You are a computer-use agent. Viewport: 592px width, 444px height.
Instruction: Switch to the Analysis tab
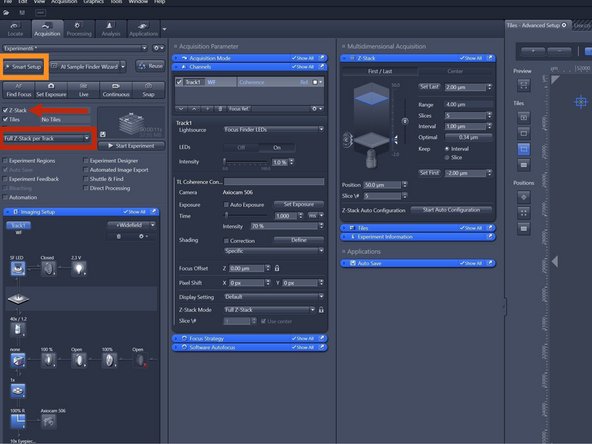point(111,29)
